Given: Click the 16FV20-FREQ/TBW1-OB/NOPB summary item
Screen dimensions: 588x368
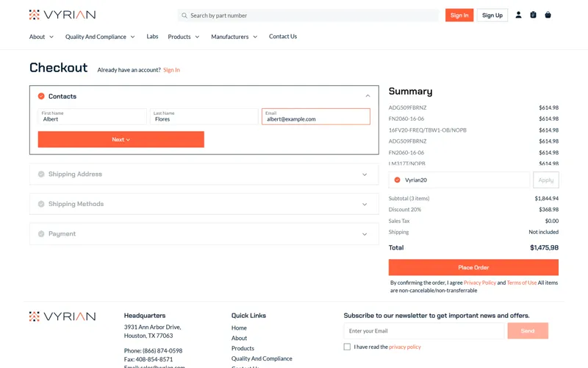Looking at the screenshot, I should (428, 130).
